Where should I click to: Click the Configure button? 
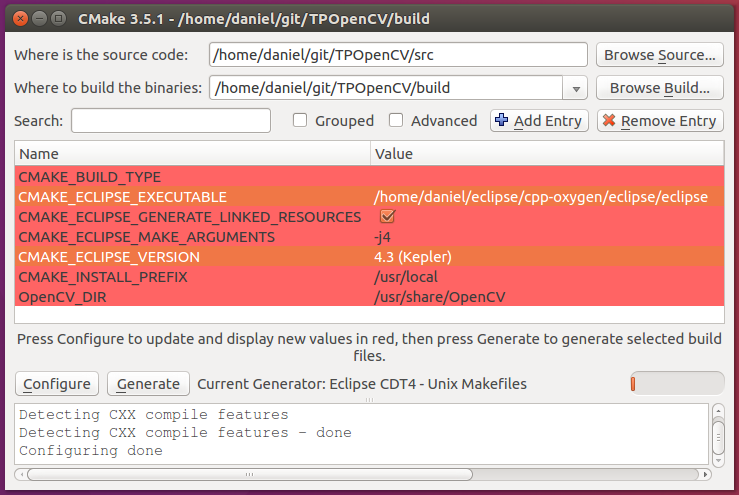[57, 384]
